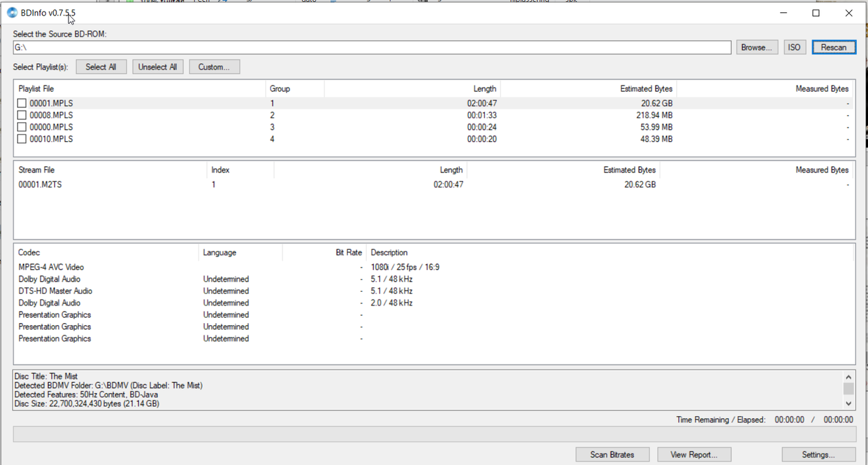Click the Index column header
Viewport: 868px width, 465px height.
click(240, 170)
